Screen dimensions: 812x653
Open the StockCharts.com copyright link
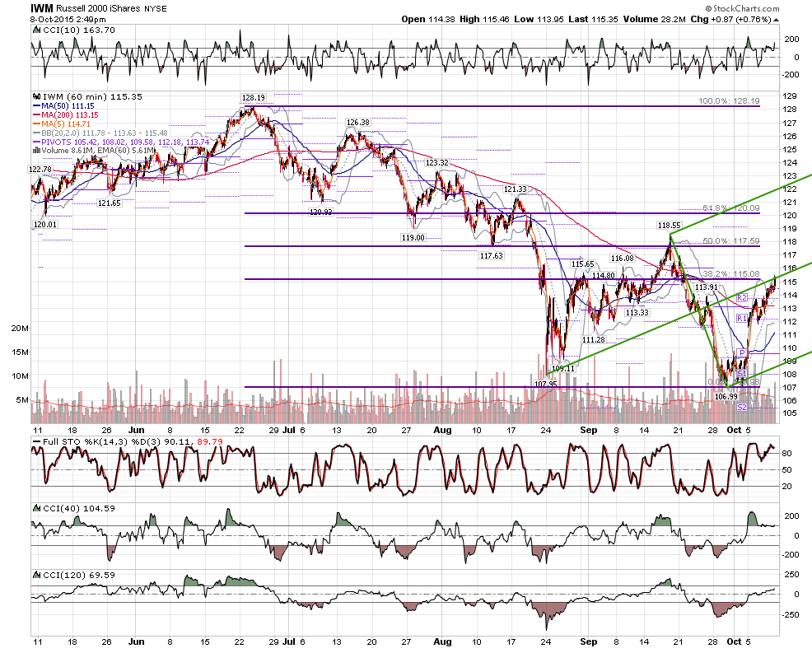tap(741, 8)
